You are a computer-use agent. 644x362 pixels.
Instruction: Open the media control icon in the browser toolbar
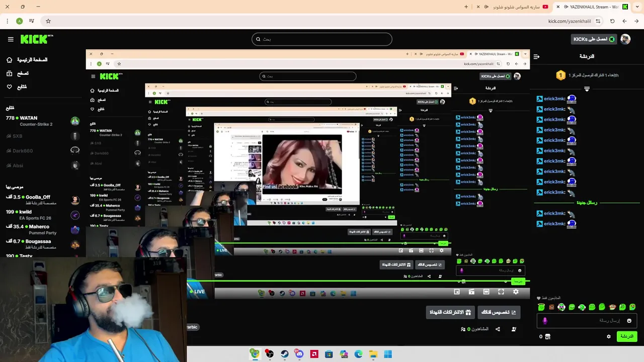[31, 21]
